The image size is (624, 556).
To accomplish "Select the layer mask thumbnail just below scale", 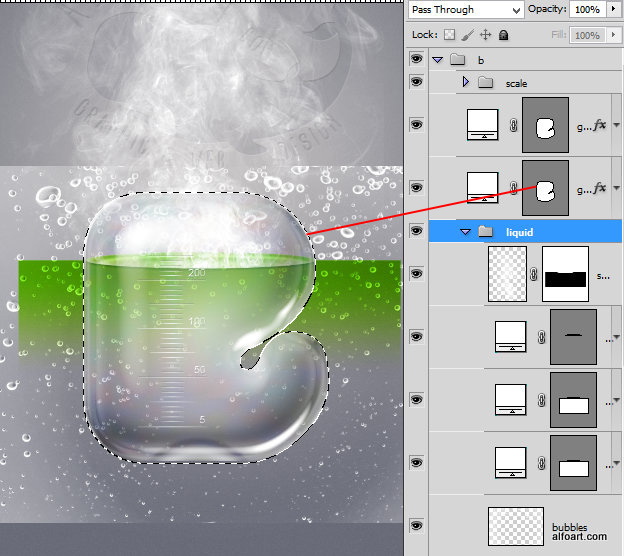I will point(545,125).
